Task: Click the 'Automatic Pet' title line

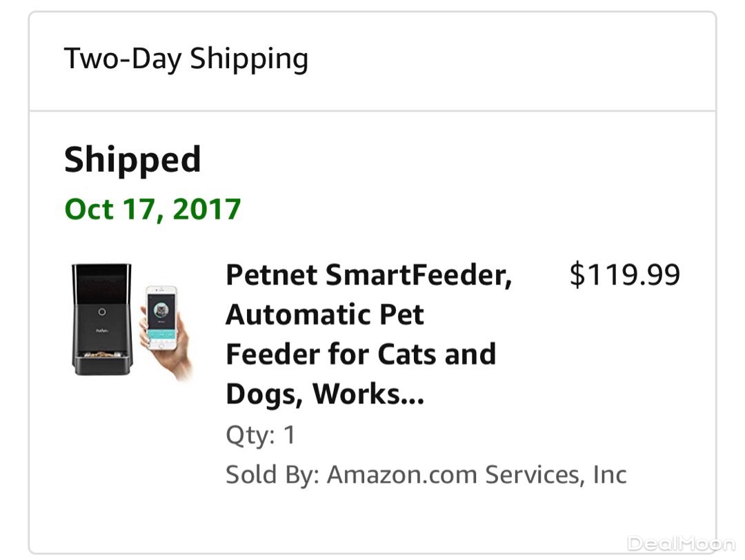Action: (325, 315)
